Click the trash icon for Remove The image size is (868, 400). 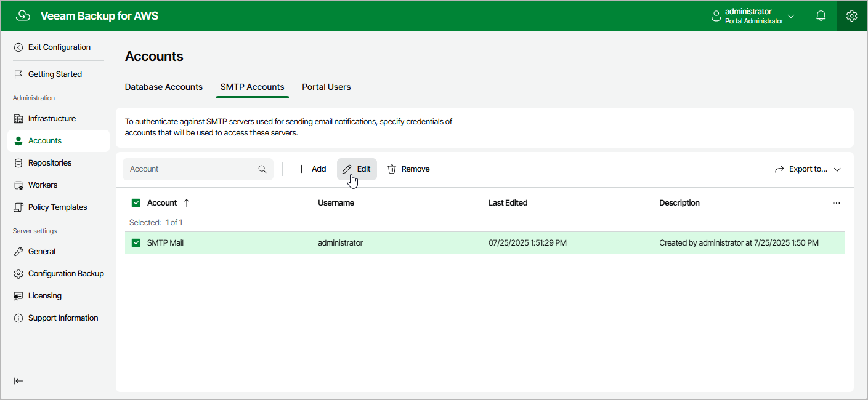(392, 169)
